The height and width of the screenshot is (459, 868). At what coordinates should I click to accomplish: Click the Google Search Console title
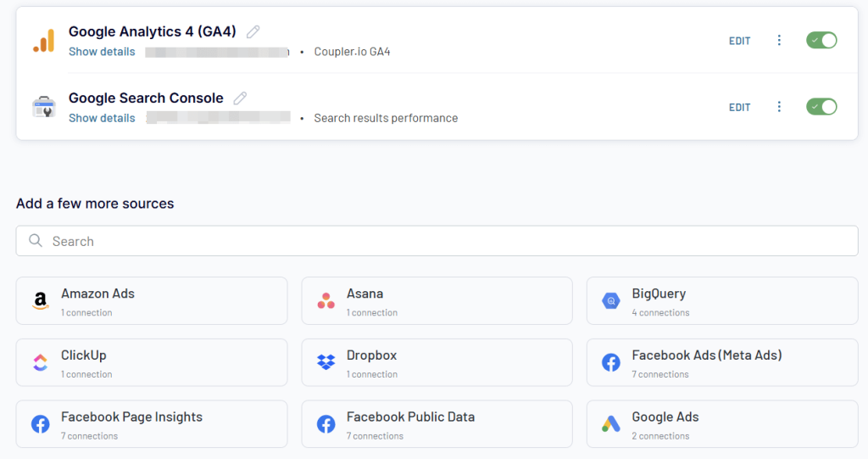coord(146,98)
